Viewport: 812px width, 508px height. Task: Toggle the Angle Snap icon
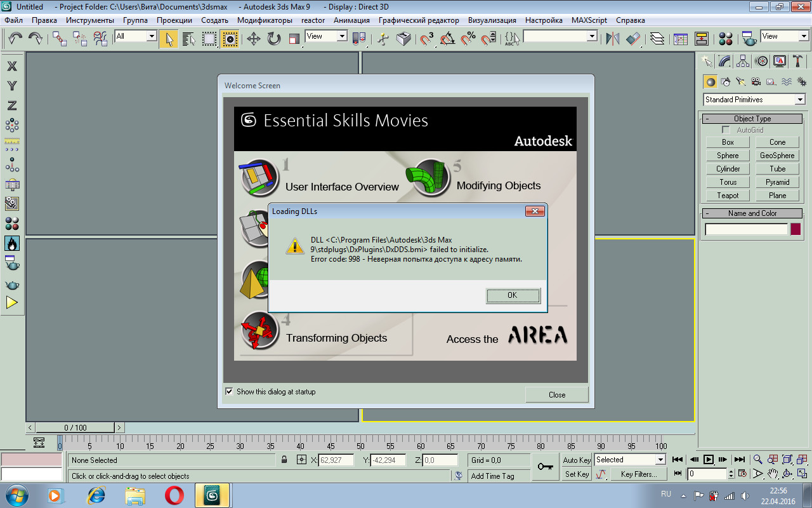tap(448, 39)
